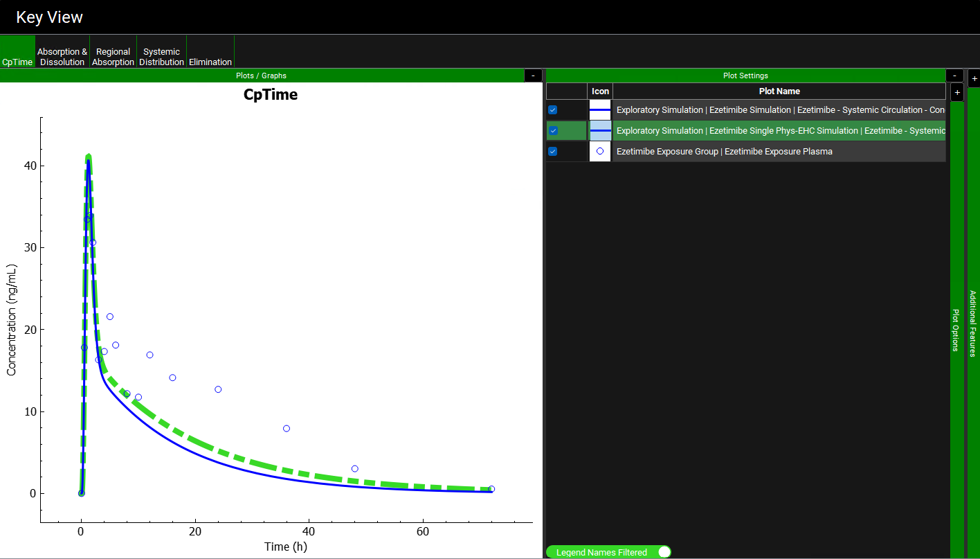
Task: Click the line icon for Ezetimibe Simulation plot
Action: [x=600, y=110]
